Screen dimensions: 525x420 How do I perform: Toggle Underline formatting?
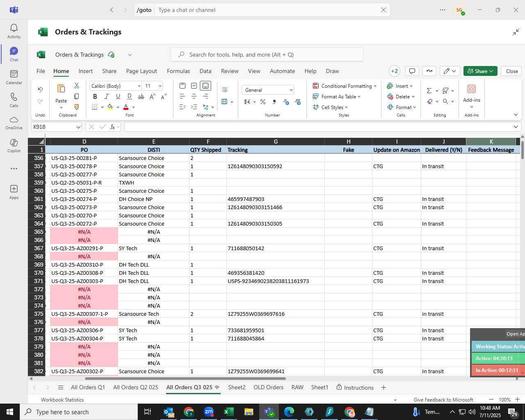tap(118, 97)
